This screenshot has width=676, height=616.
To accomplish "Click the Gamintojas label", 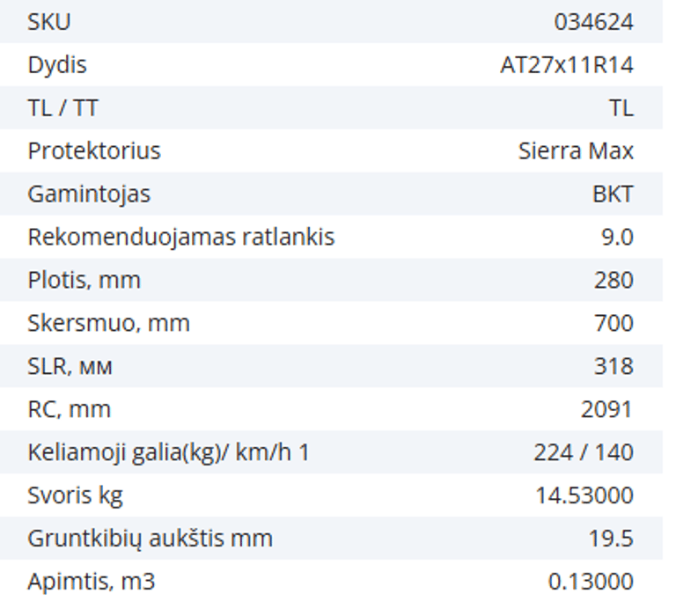I will tap(89, 194).
